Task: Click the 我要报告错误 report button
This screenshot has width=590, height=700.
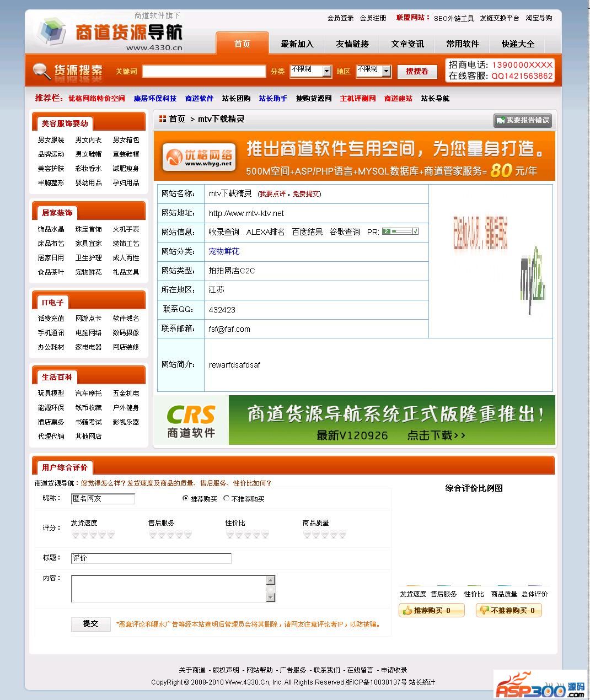Action: (x=522, y=120)
